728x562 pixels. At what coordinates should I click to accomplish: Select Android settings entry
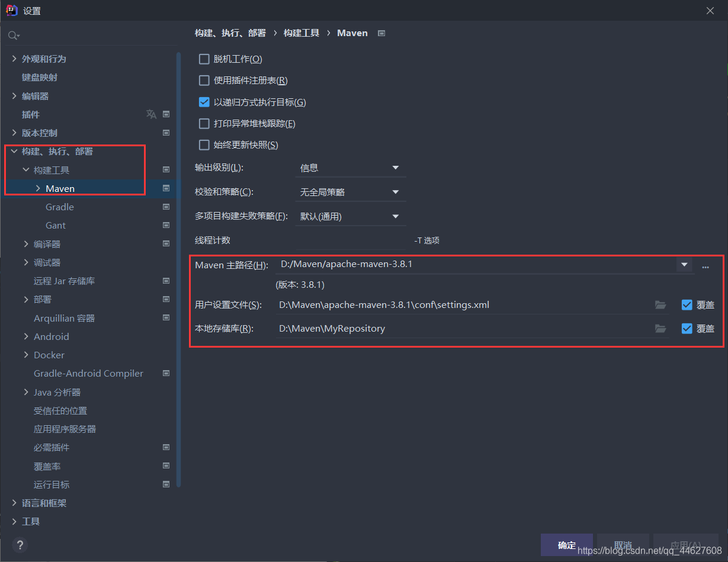(x=52, y=336)
